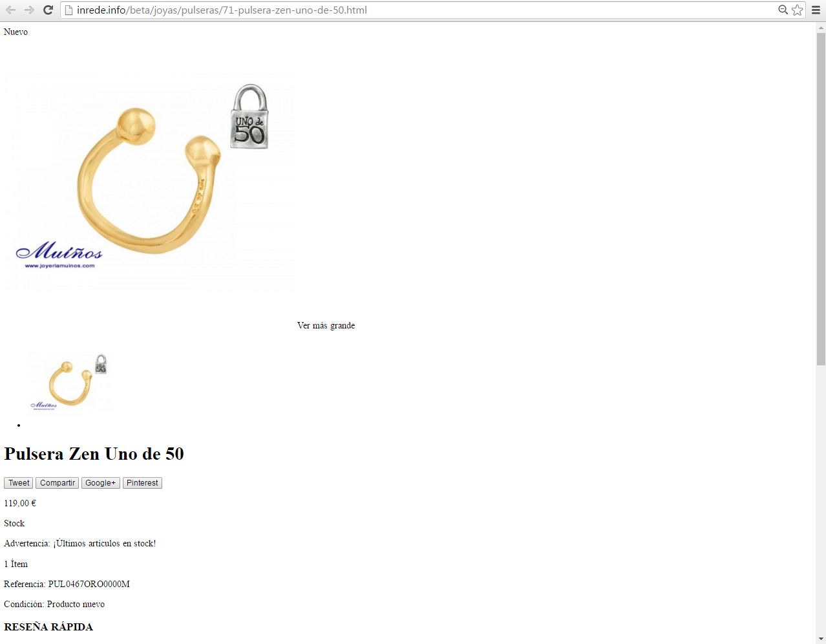Click the large gold bracelet product image
Image resolution: width=826 pixels, height=644 pixels.
149,182
